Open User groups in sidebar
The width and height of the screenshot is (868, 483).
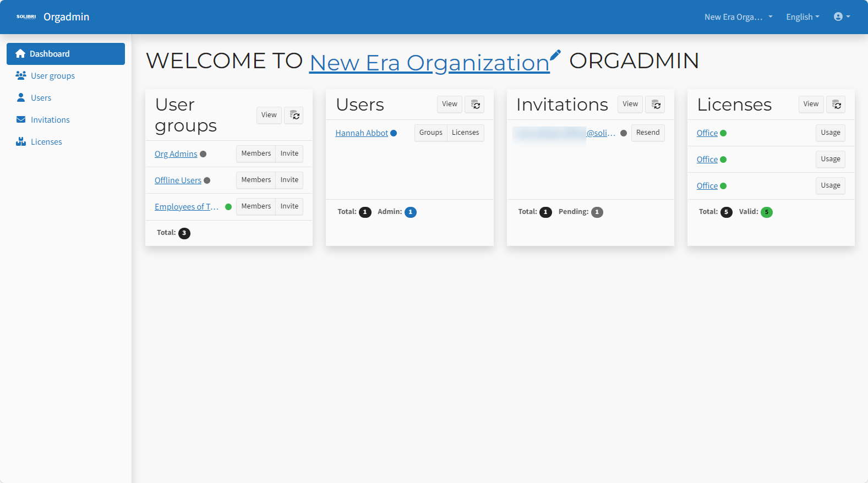[65, 76]
